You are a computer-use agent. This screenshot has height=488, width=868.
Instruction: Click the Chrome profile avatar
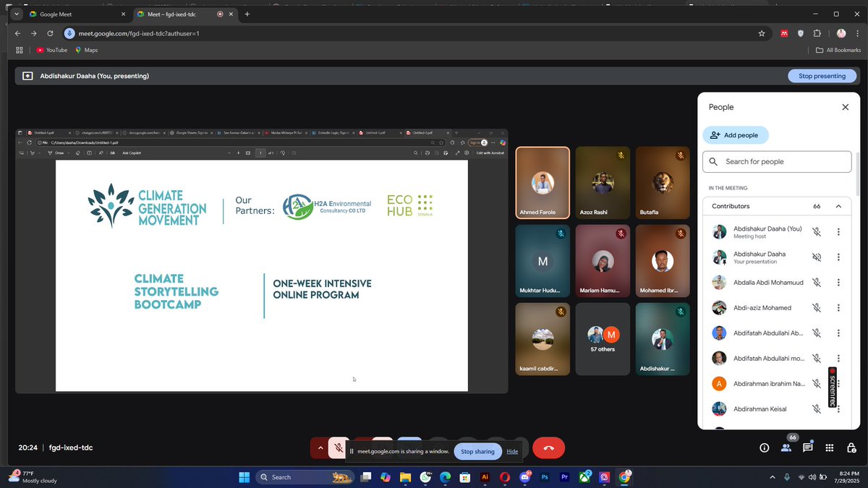tap(841, 33)
